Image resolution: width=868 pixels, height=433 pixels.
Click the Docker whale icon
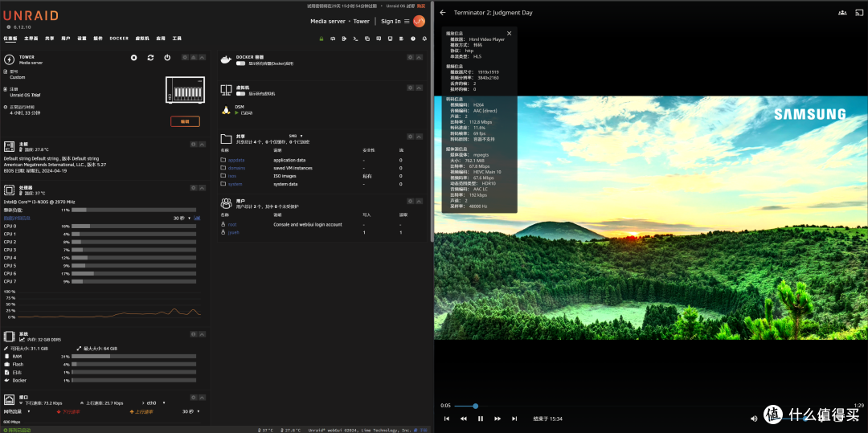point(226,59)
